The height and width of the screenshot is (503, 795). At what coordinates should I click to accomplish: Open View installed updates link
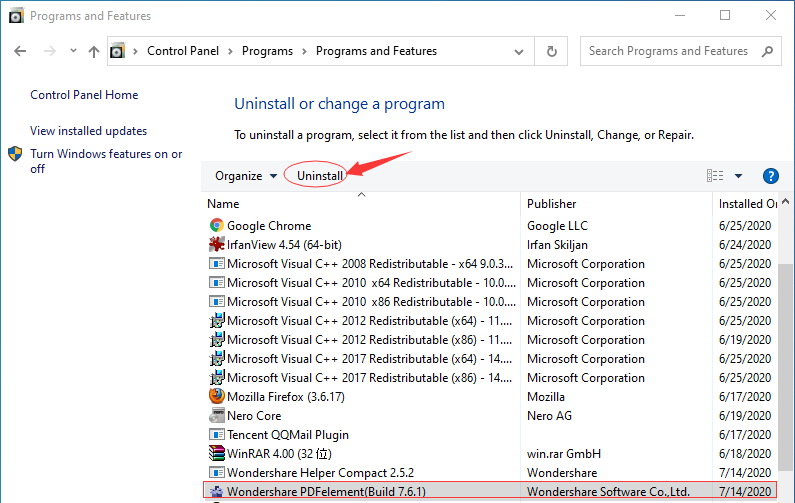pyautogui.click(x=89, y=131)
